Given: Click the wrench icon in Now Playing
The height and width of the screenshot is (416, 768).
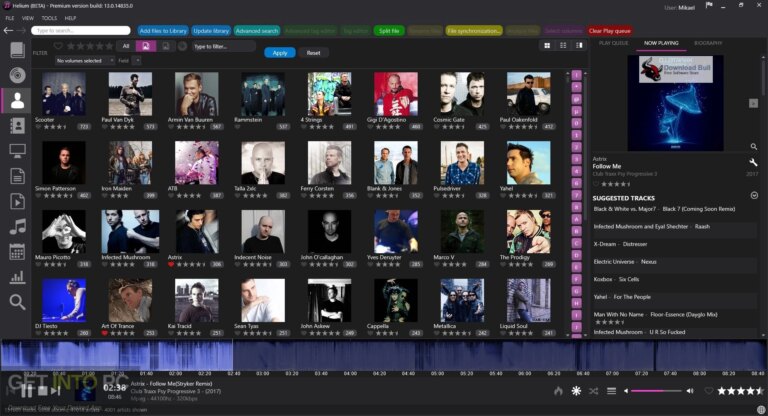Looking at the screenshot, I should point(753,162).
